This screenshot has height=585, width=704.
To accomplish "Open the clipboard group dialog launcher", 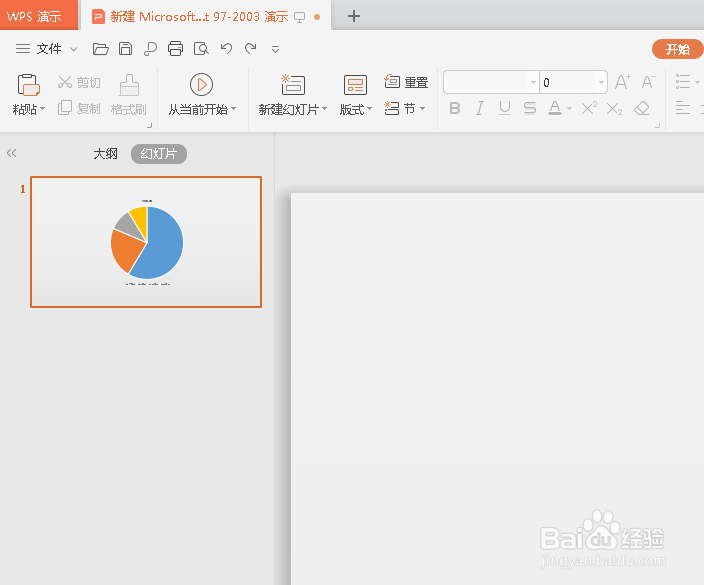I will click(150, 126).
